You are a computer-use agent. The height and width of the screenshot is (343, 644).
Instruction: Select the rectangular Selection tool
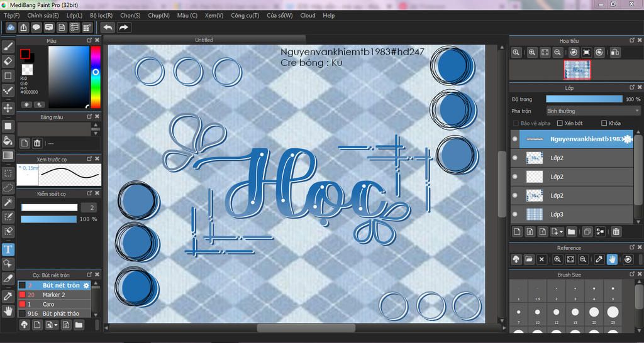point(8,173)
